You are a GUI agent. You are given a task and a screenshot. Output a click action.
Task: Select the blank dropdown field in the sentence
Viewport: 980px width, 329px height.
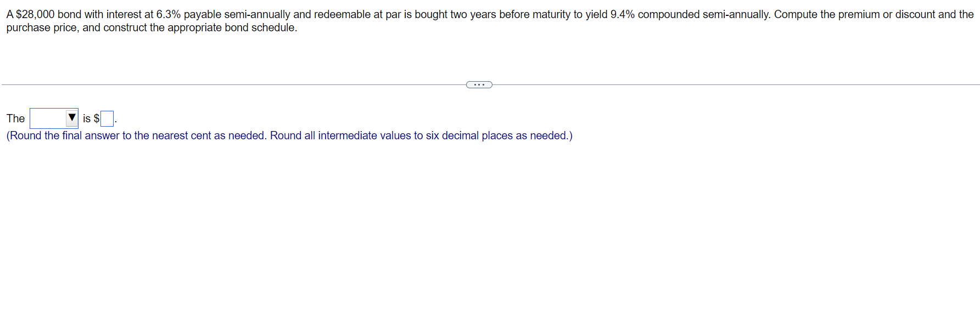click(49, 118)
